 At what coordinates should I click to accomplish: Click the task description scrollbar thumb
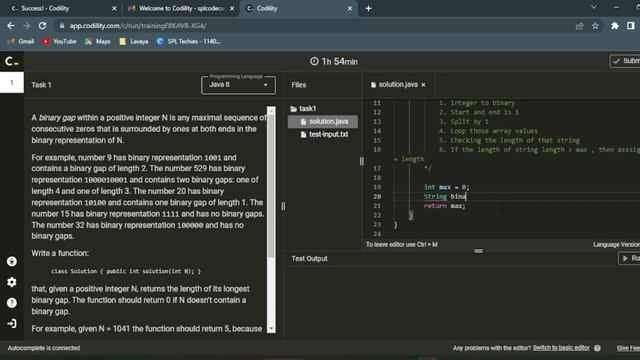(271, 186)
